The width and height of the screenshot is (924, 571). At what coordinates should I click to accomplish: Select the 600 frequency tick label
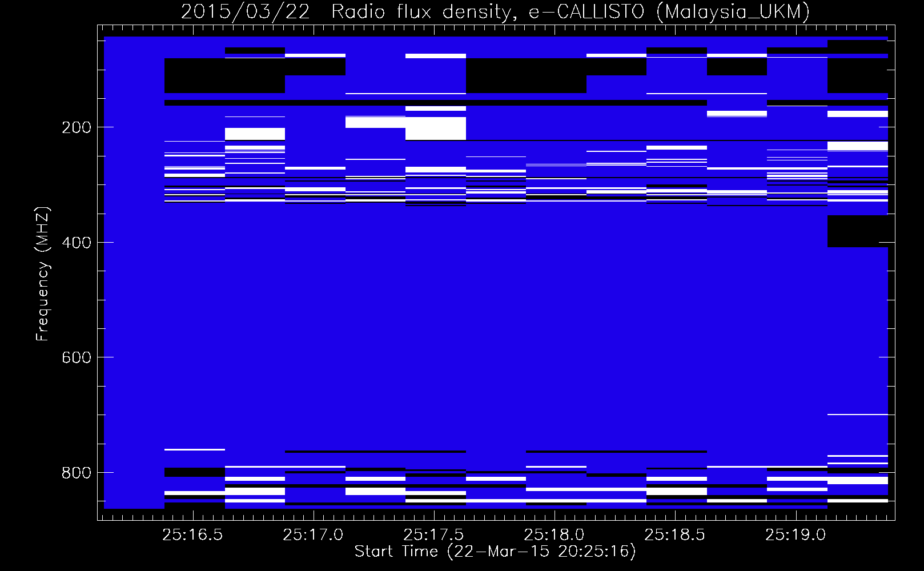[x=77, y=357]
